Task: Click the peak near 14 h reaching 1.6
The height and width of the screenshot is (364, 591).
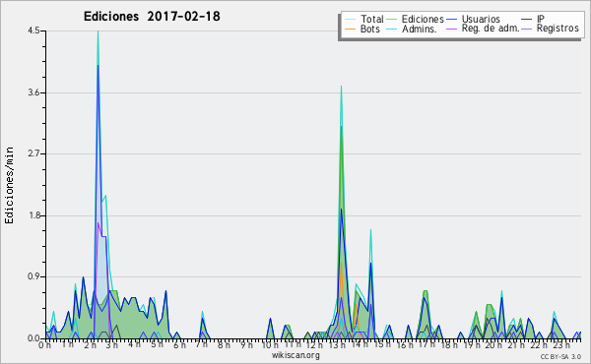Action: click(x=371, y=230)
